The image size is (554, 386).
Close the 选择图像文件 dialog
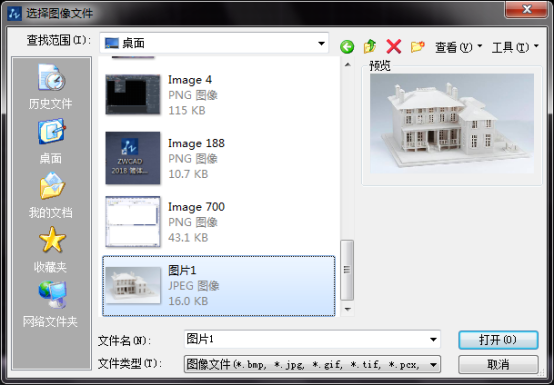(526, 9)
